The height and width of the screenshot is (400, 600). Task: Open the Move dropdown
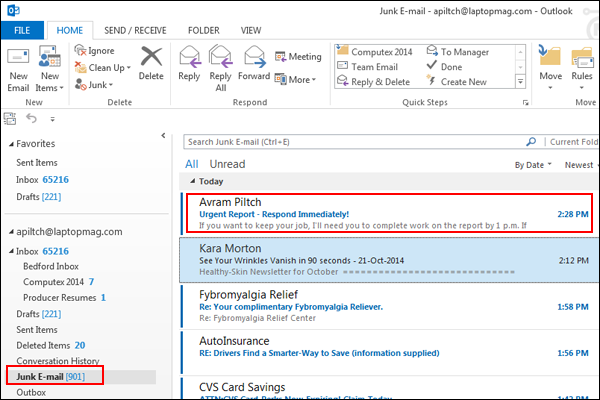(x=550, y=68)
